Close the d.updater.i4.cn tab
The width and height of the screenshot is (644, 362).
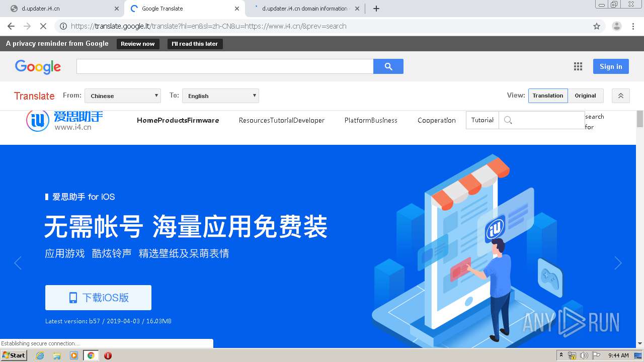(117, 9)
